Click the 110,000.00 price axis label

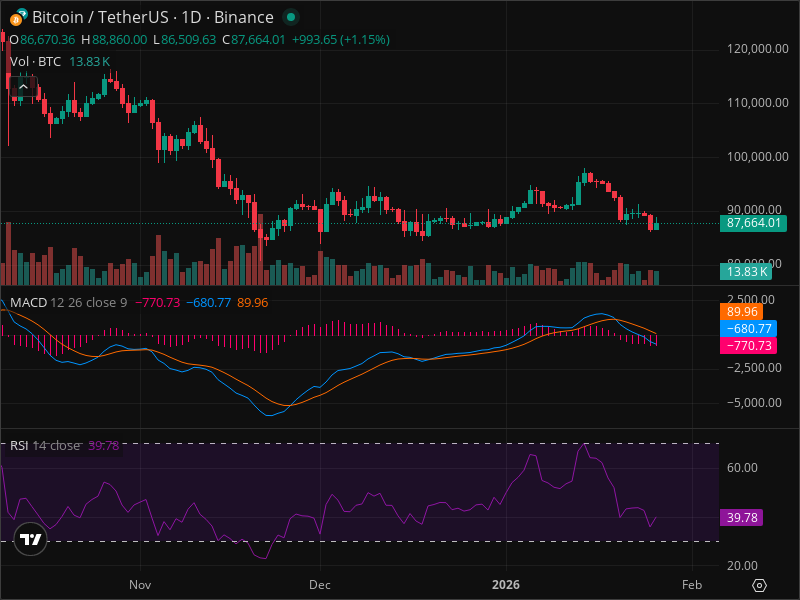tap(758, 103)
